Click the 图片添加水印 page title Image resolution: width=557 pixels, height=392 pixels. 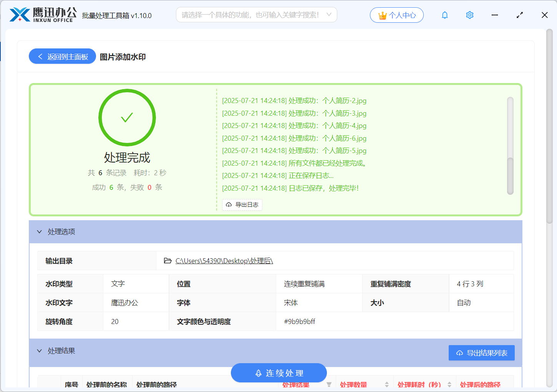click(x=123, y=57)
